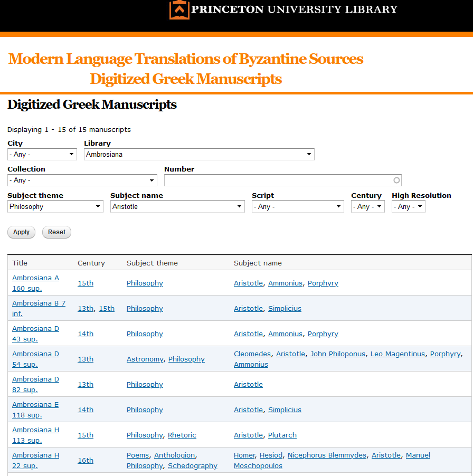Viewport: 473px width, 476px height.
Task: Click the Subject name column header
Action: pyautogui.click(x=258, y=263)
